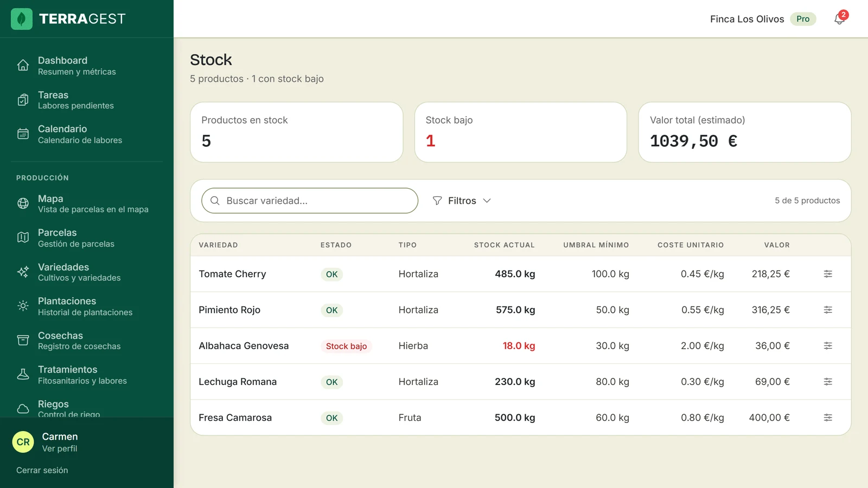868x488 pixels.
Task: Select Pimiento Rojo variety name
Action: (x=229, y=310)
